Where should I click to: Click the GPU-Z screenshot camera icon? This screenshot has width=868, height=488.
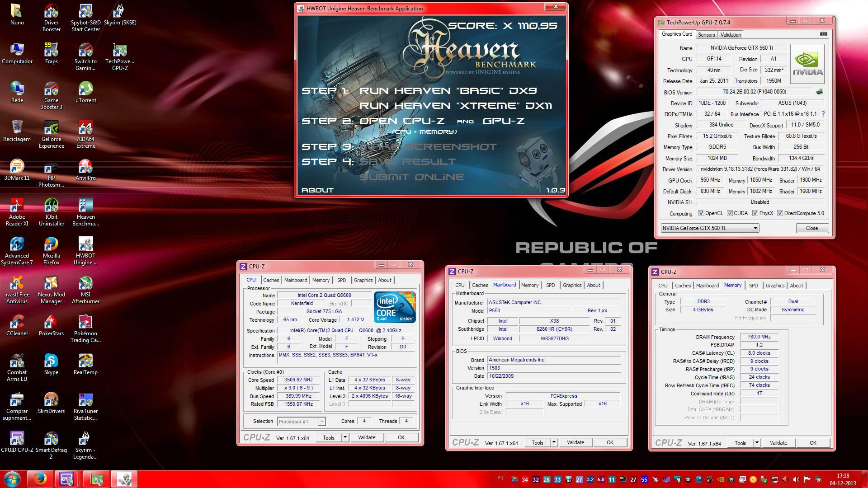(x=824, y=34)
